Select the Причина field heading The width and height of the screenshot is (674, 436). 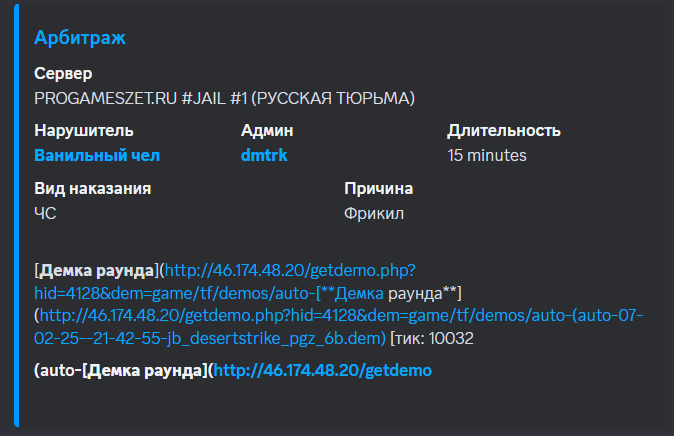coord(379,188)
